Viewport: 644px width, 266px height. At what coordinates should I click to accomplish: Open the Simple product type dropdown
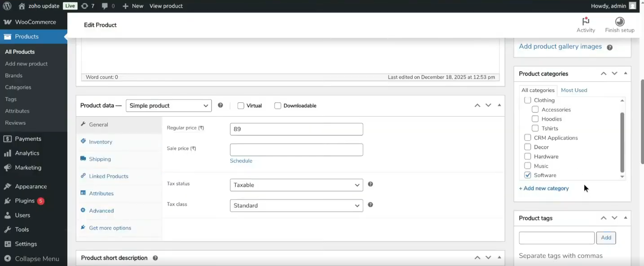click(168, 106)
